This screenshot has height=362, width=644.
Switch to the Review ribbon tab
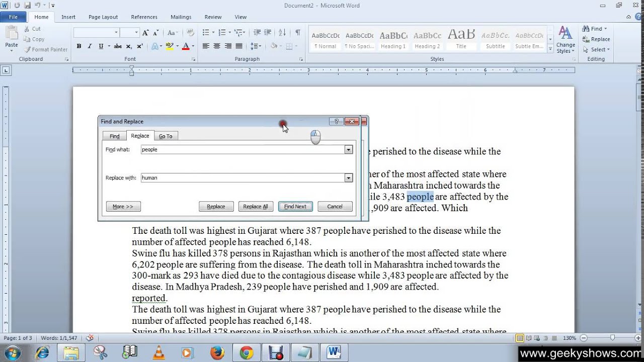pyautogui.click(x=213, y=17)
